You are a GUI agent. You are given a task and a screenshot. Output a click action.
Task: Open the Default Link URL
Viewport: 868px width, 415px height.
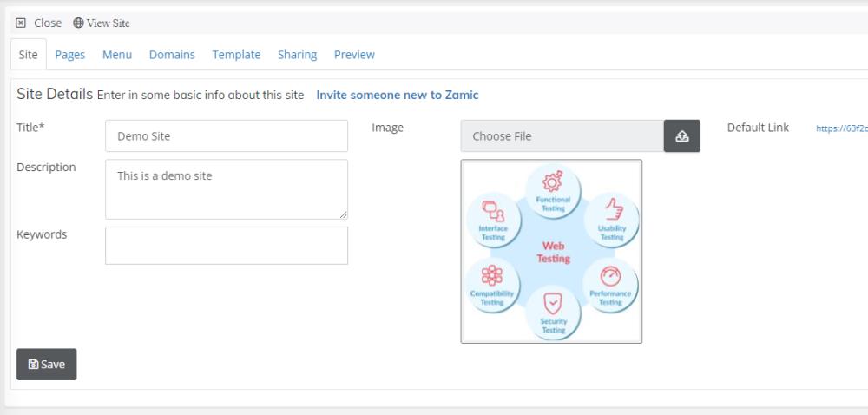841,128
